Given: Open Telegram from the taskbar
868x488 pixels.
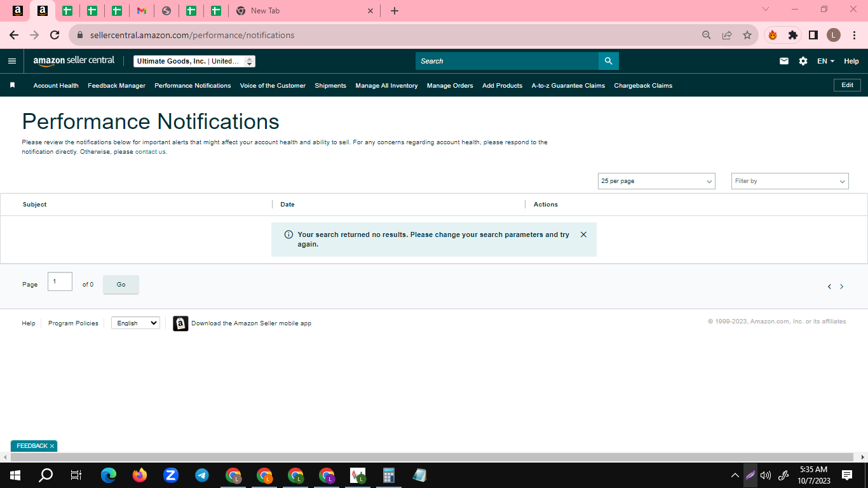Looking at the screenshot, I should coord(202,475).
